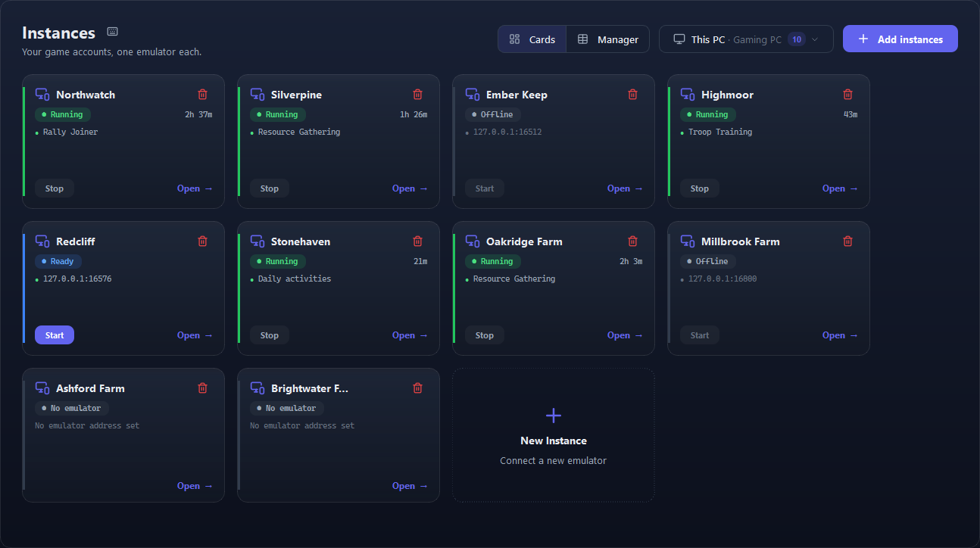Stop the Highmoor instance

pos(700,188)
